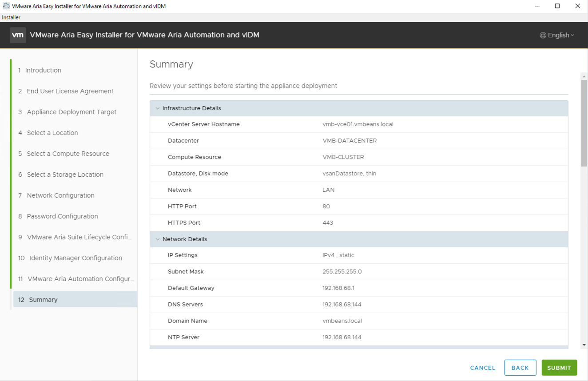Screen dimensions: 588x381
Task: Click HTTPS Port value 443
Action: pyautogui.click(x=328, y=223)
